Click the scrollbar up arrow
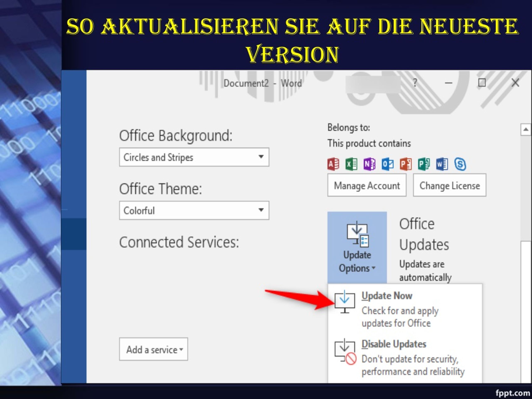532x399 pixels. pyautogui.click(x=526, y=130)
